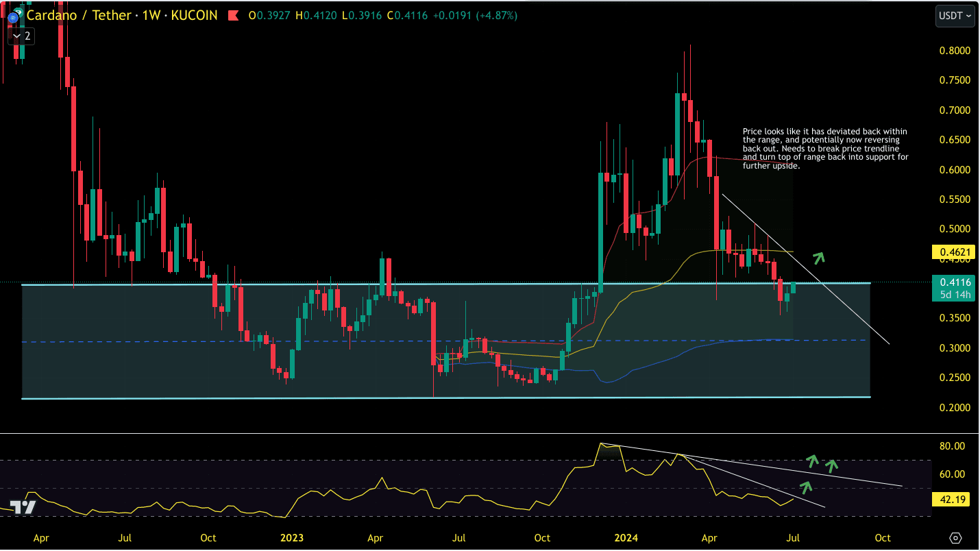Click 0.3500 on the price axis

(x=953, y=318)
